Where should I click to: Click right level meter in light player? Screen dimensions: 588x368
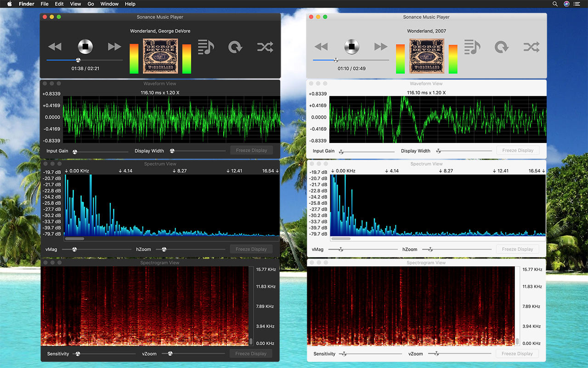[x=453, y=59]
